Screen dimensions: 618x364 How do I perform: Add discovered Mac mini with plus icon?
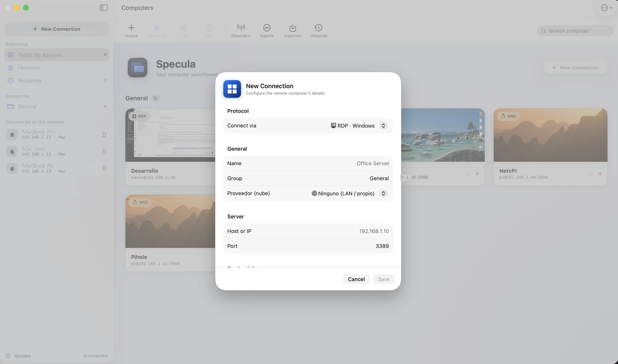click(x=104, y=151)
